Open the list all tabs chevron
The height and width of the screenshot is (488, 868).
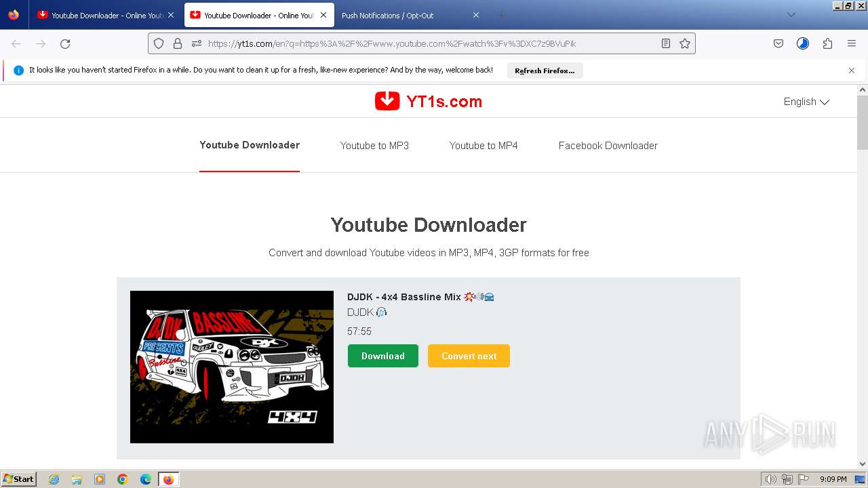tap(791, 15)
